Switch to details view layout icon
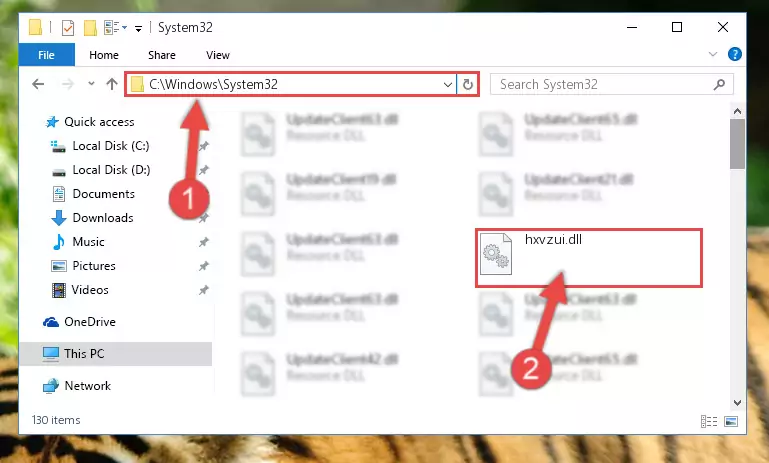 (709, 421)
